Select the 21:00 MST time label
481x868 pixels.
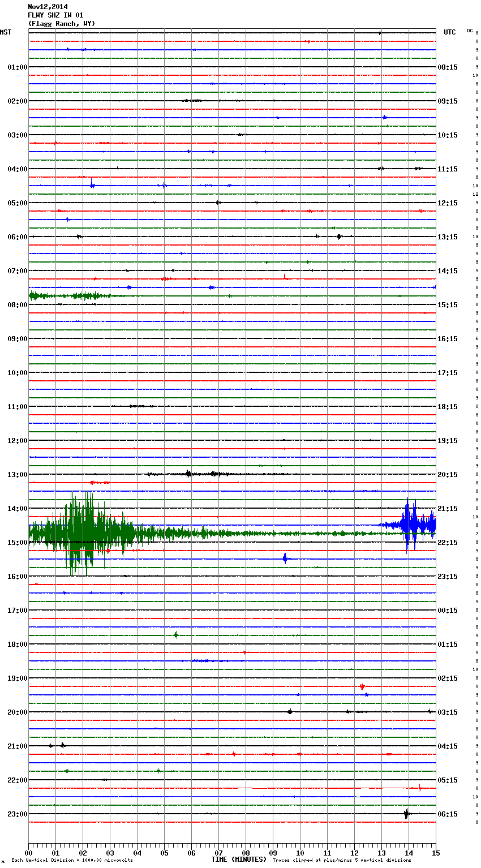pyautogui.click(x=17, y=746)
